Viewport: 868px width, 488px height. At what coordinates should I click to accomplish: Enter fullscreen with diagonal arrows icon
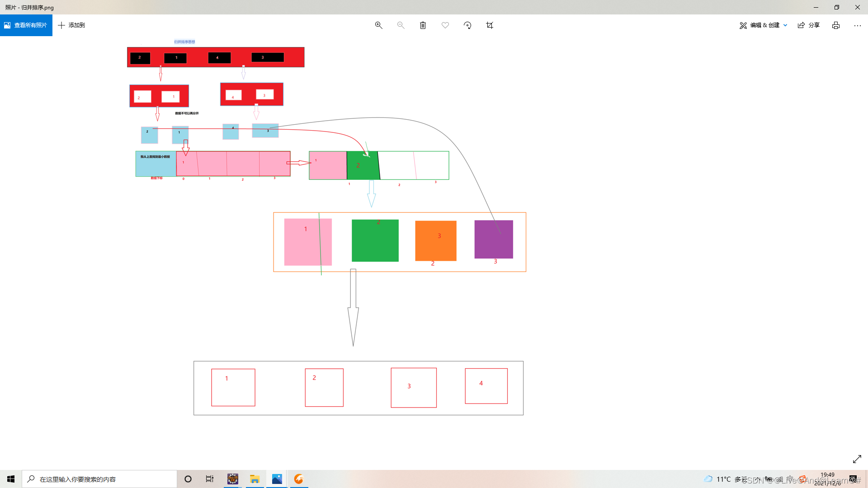point(857,459)
